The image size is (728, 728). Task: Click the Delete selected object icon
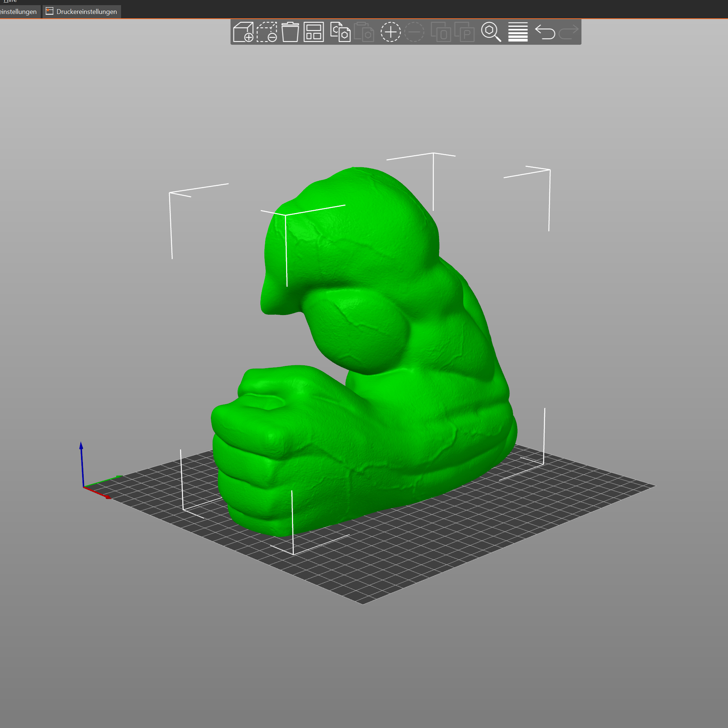tap(267, 32)
